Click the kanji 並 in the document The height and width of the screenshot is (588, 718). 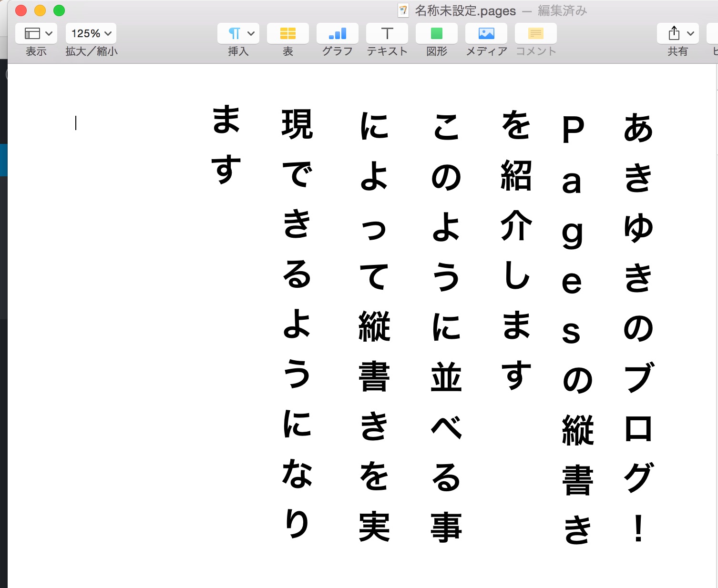tap(446, 376)
